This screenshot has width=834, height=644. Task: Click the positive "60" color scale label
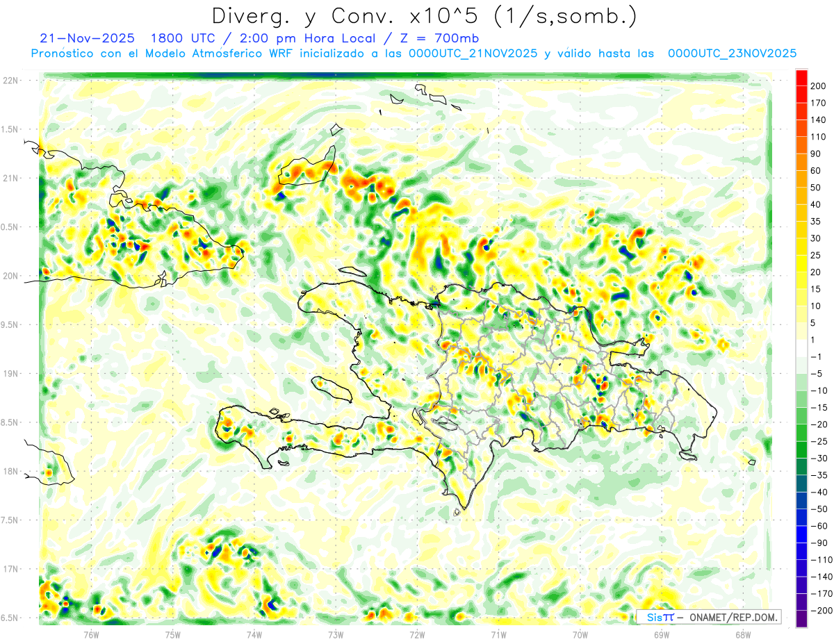click(x=816, y=171)
